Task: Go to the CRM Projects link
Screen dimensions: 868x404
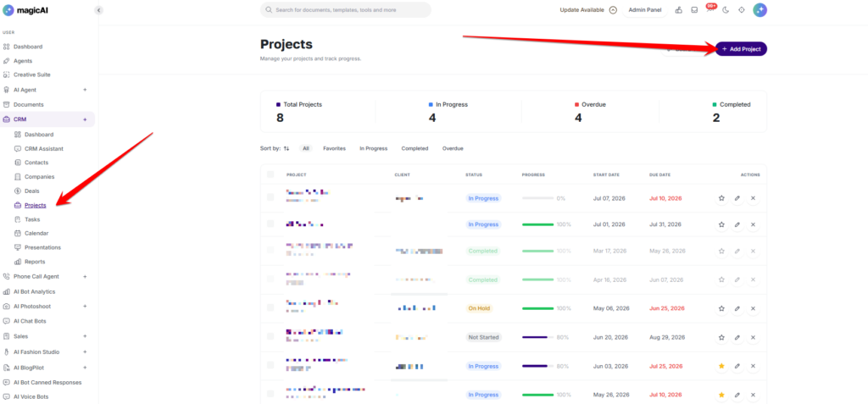Action: point(36,205)
